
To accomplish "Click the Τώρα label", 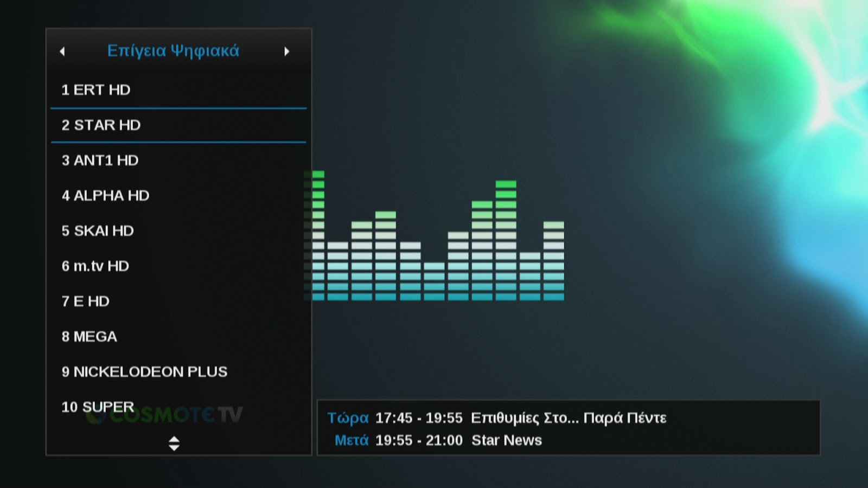I will coord(348,418).
